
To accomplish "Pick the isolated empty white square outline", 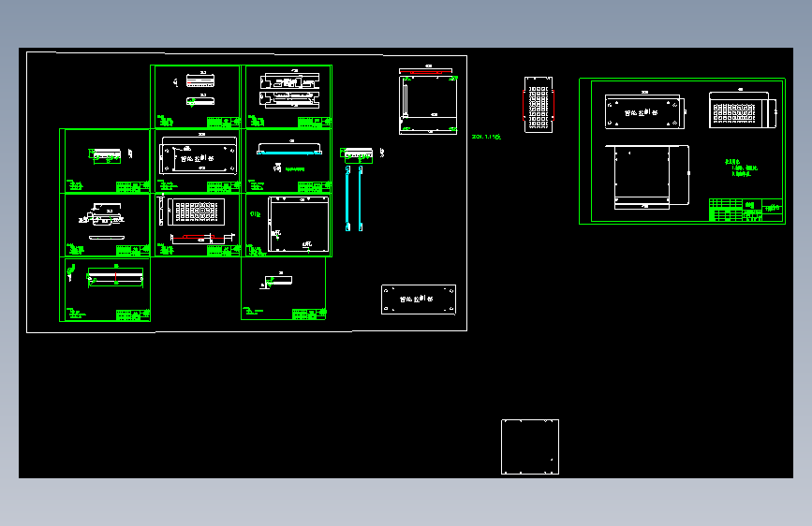I will pos(530,446).
